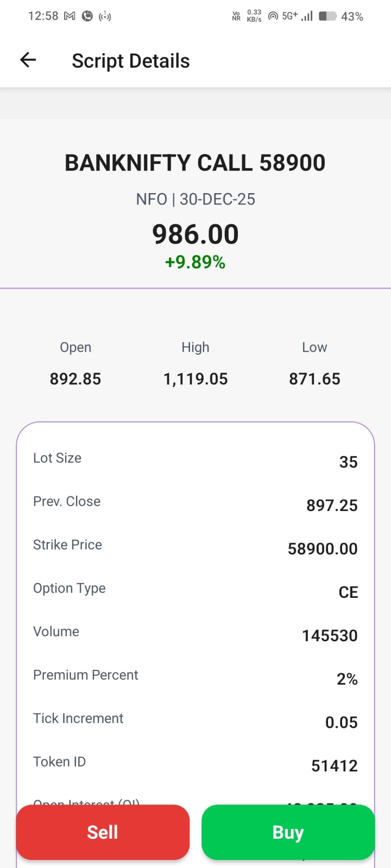Viewport: 391px width, 868px height.
Task: Tap the BANKNIFTY CALL 58900 title
Action: [195, 163]
